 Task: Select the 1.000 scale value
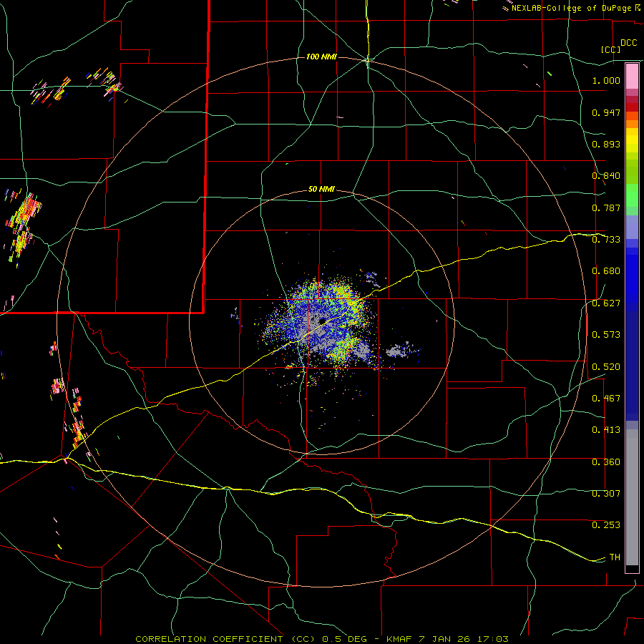tap(606, 80)
